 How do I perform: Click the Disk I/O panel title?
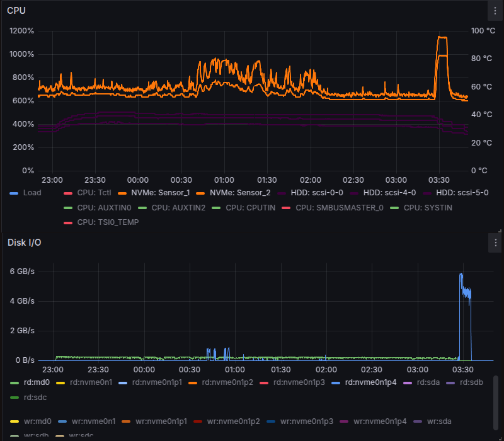click(25, 243)
